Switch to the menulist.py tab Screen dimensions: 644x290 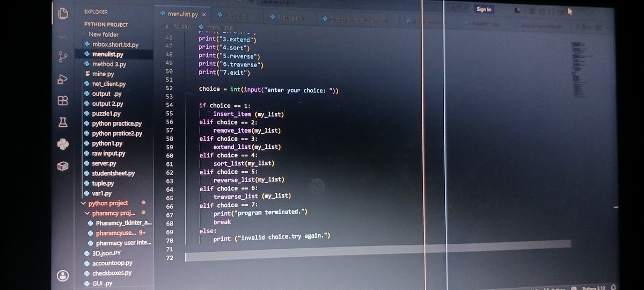182,15
